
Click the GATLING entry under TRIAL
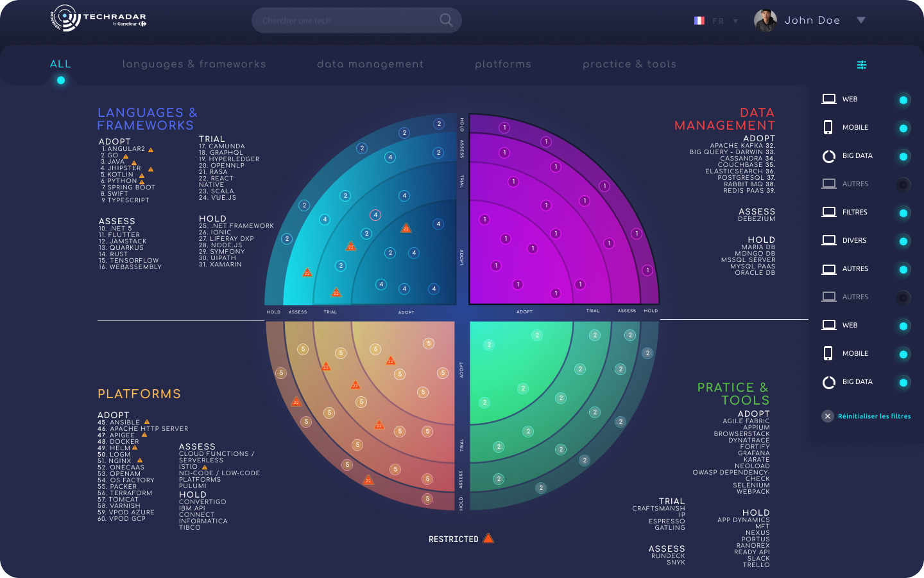(670, 528)
